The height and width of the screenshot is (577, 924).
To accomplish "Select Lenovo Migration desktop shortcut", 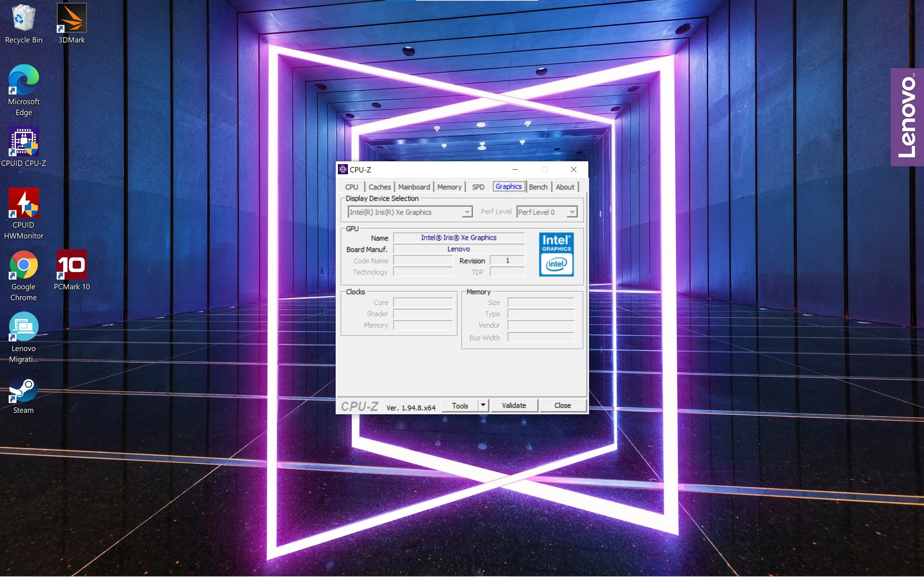I will [24, 338].
